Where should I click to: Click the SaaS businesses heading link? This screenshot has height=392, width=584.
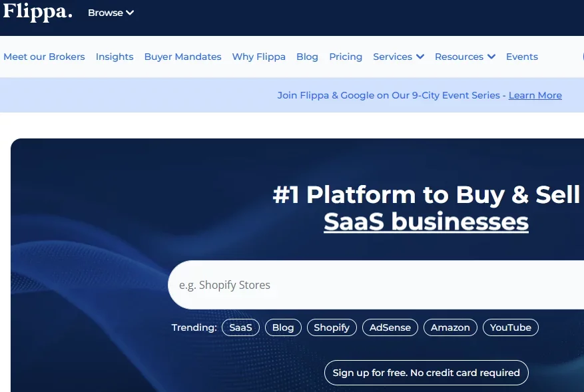pos(425,222)
